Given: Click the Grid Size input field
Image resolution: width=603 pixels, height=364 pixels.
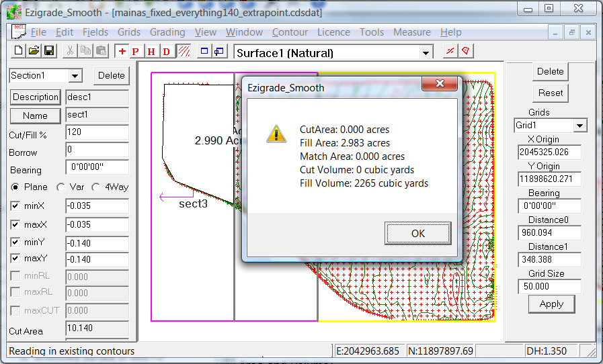Looking at the screenshot, I should (x=549, y=287).
